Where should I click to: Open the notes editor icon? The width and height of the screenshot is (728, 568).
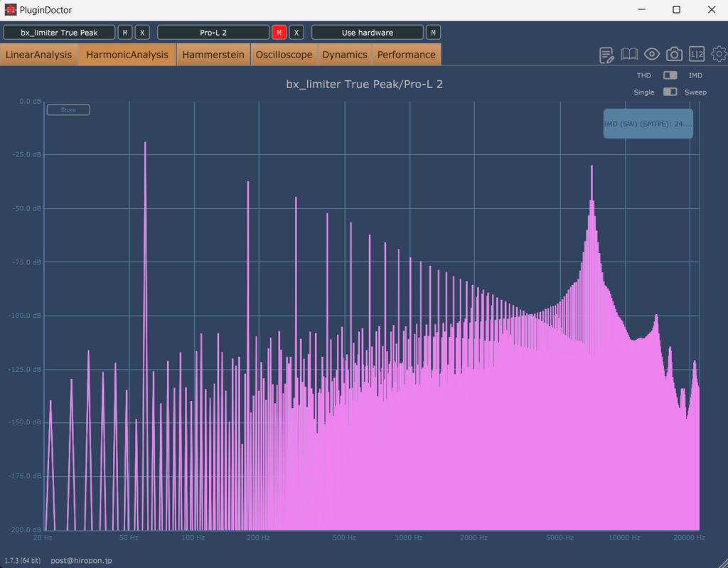606,55
